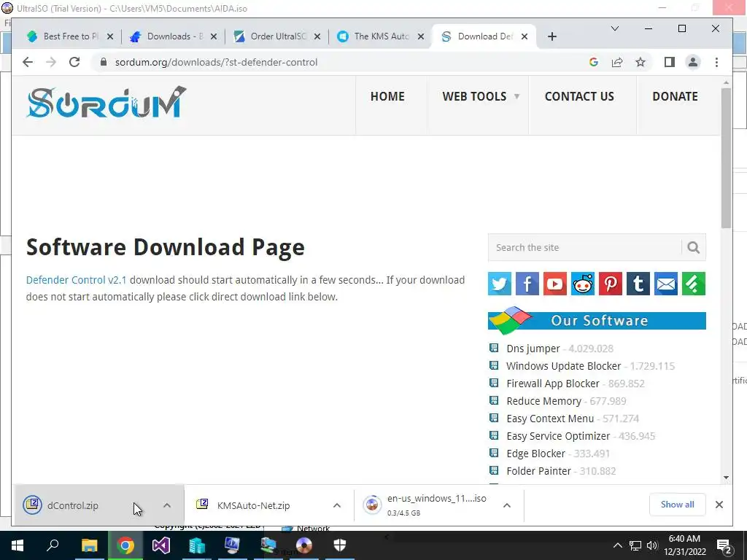Open Reduce Memory link

543,401
